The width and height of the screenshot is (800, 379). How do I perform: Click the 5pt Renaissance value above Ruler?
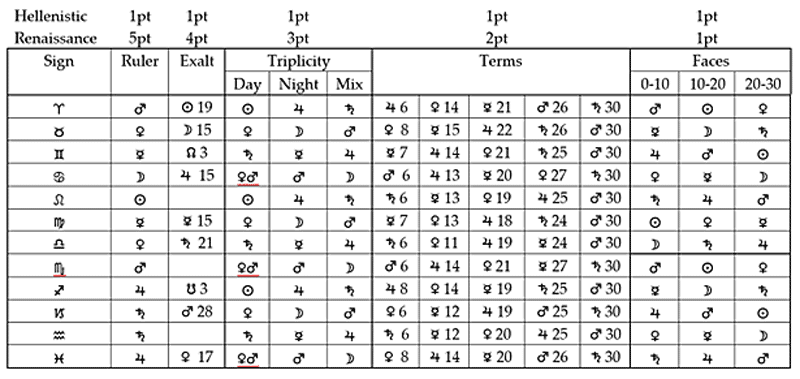coord(140,39)
